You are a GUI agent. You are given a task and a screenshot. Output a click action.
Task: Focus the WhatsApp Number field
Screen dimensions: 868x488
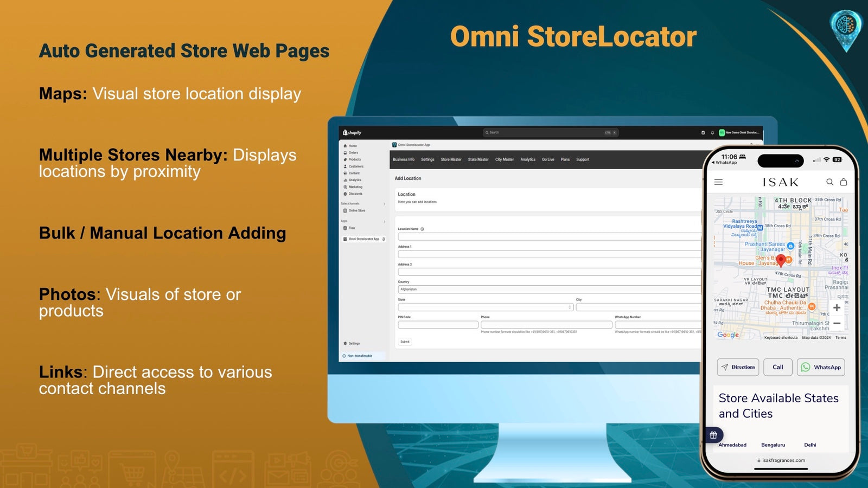[658, 325]
